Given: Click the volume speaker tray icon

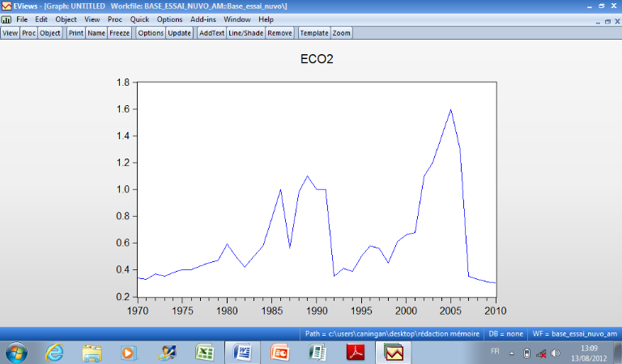Looking at the screenshot, I should [556, 353].
